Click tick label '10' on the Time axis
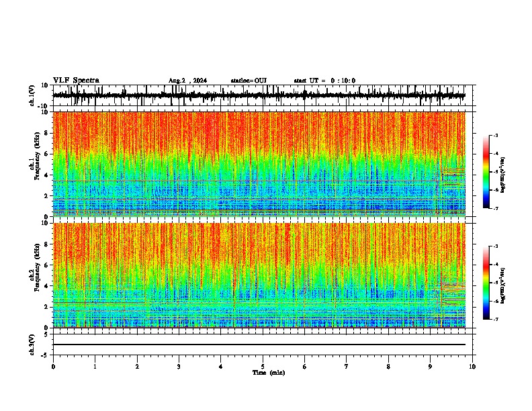 (x=472, y=367)
